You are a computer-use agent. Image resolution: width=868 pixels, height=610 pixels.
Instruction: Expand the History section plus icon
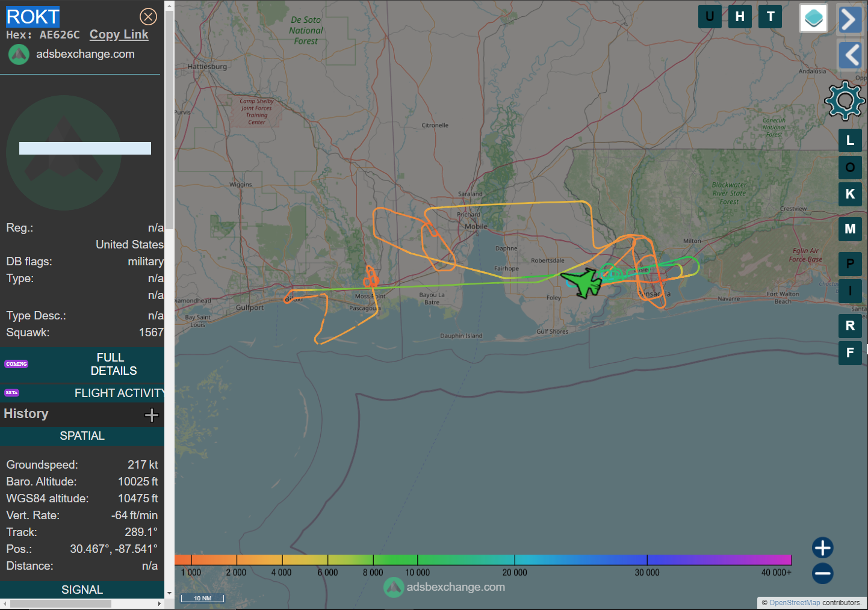[x=152, y=415]
